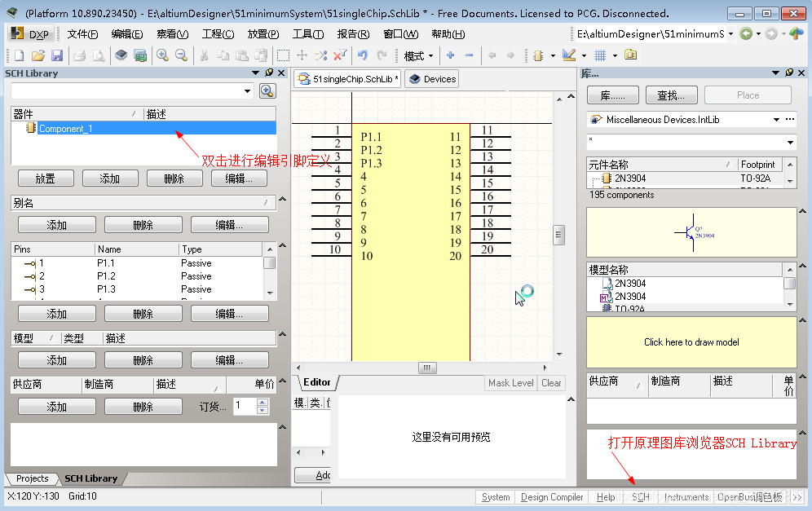812x511 pixels.
Task: Click the green back navigation arrow
Action: pos(745,34)
